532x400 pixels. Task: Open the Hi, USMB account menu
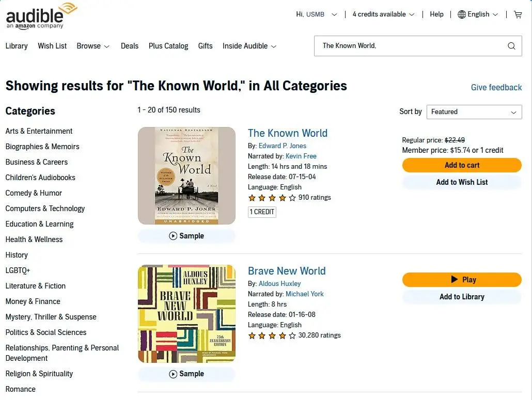(316, 14)
